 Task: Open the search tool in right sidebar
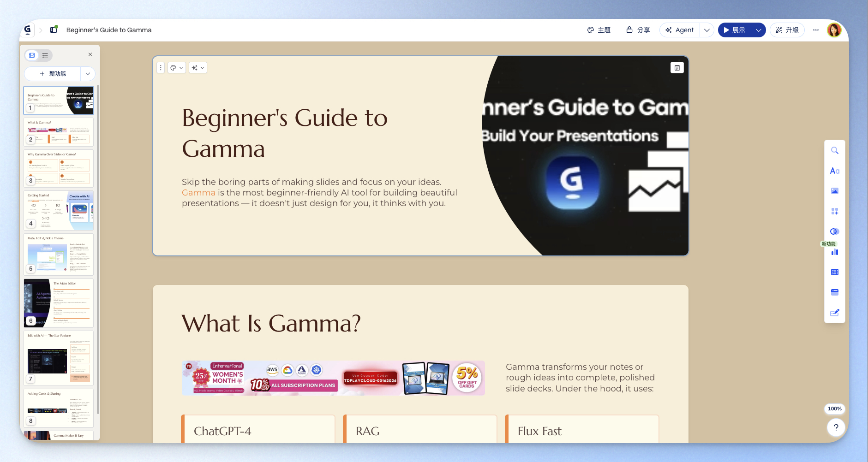pos(834,151)
